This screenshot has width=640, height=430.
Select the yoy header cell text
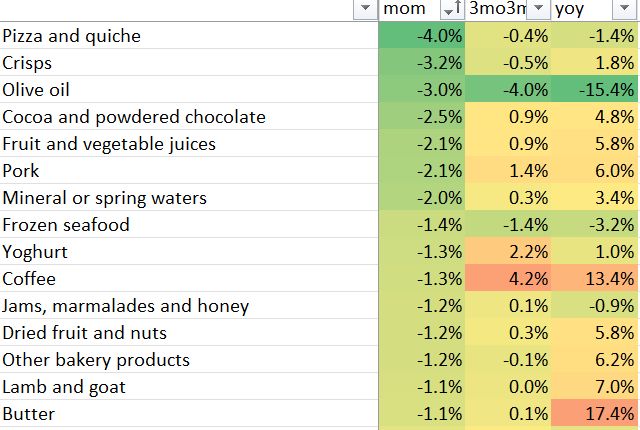(x=574, y=9)
